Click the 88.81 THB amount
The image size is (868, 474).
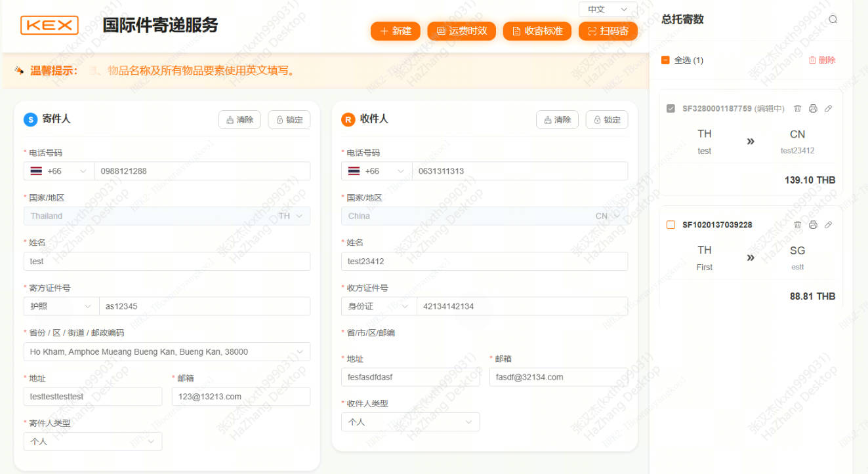[812, 296]
